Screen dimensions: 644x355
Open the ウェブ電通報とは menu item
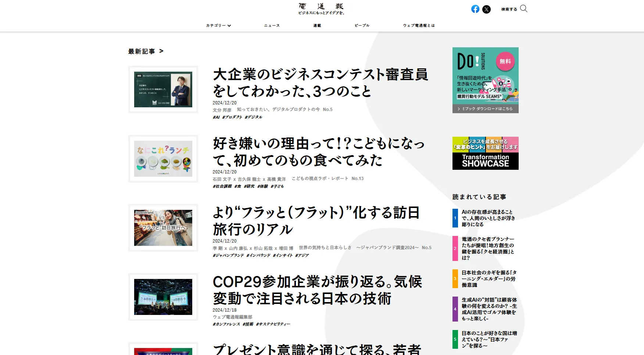419,25
